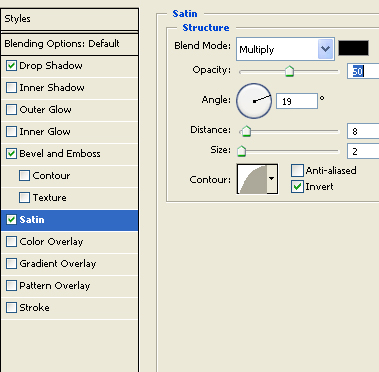The image size is (379, 372).
Task: Uncheck the Satin effect checkbox
Action: [x=11, y=220]
